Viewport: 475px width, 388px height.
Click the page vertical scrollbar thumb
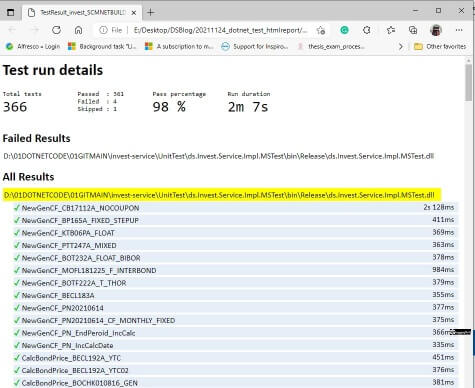point(468,82)
